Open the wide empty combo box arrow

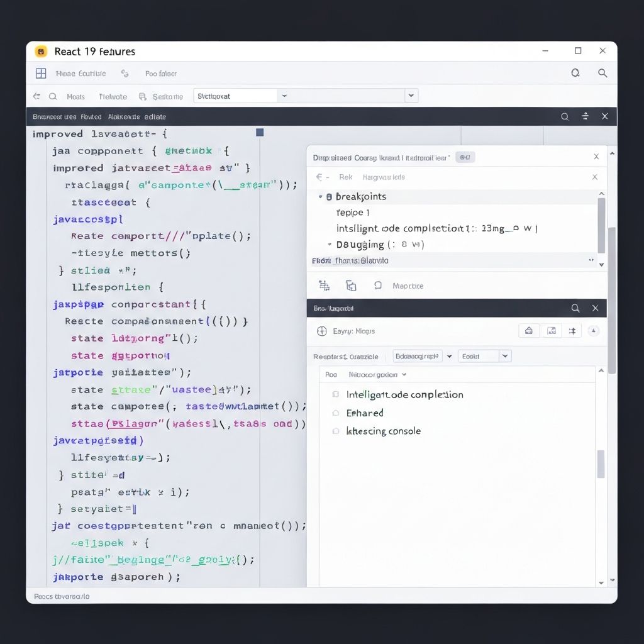point(411,96)
